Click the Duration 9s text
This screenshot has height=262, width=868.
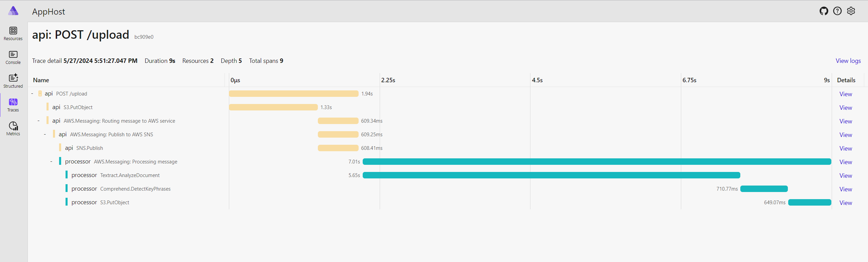(x=160, y=61)
